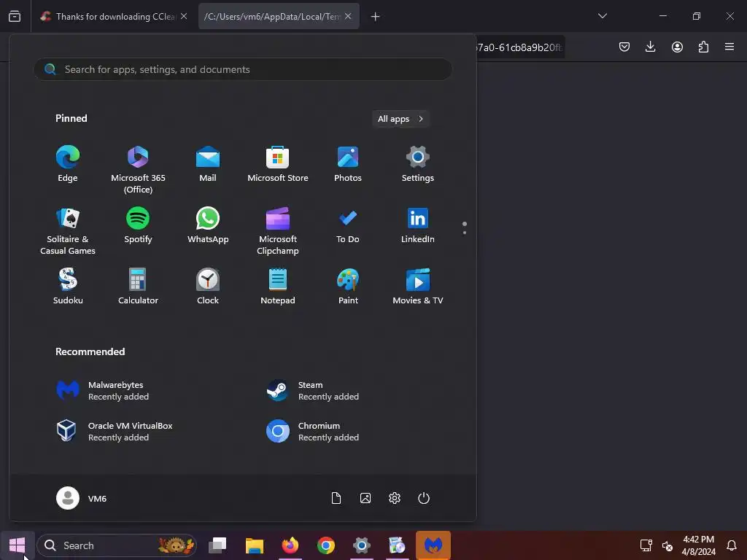This screenshot has width=747, height=560.
Task: Go to next pinned apps page dot
Action: click(465, 233)
